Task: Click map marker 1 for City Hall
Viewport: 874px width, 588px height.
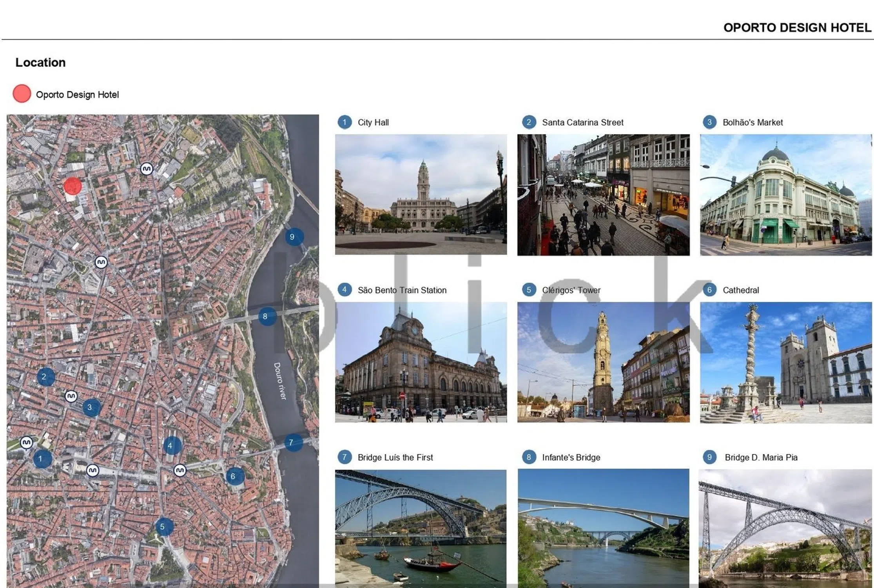Action: pos(42,459)
